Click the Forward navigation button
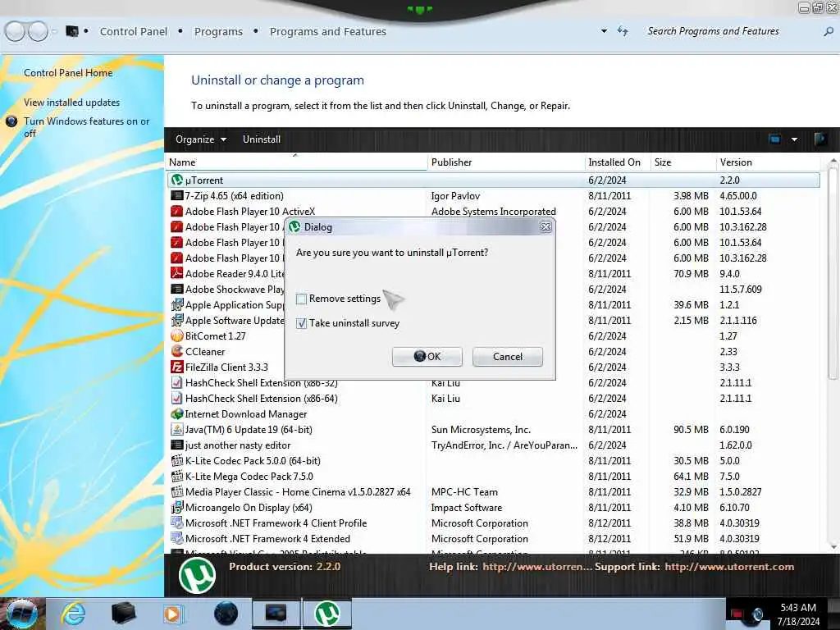The width and height of the screenshot is (840, 630). [38, 32]
